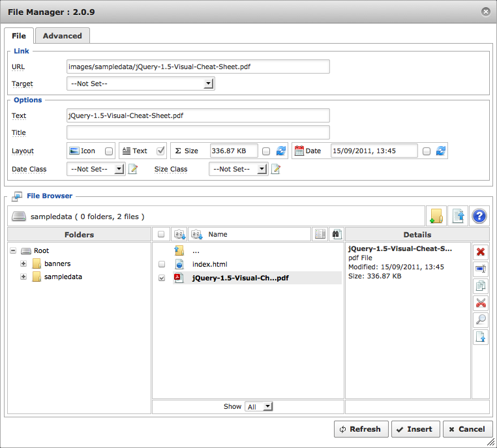This screenshot has height=448, width=497.
Task: Click the copy file icon
Action: coord(481,286)
